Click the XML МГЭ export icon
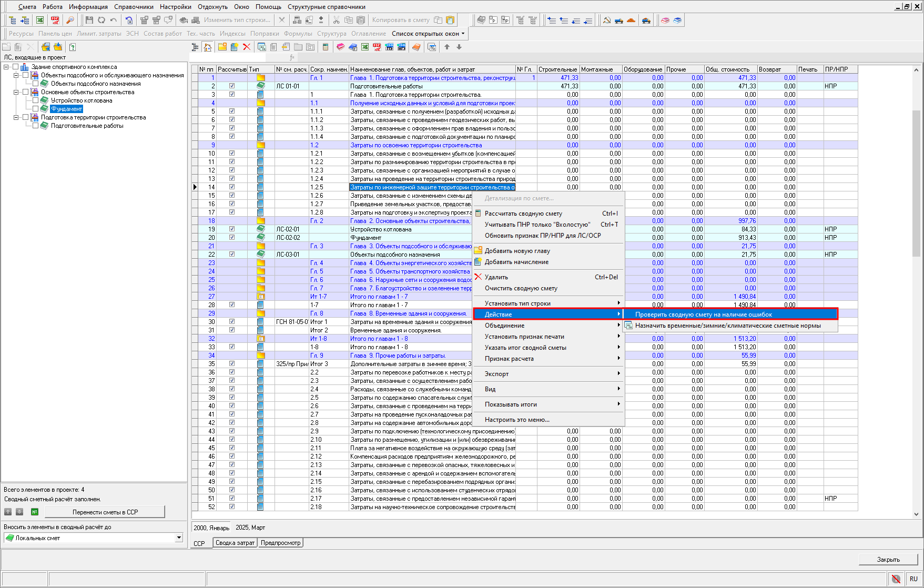The height and width of the screenshot is (588, 924). point(401,47)
